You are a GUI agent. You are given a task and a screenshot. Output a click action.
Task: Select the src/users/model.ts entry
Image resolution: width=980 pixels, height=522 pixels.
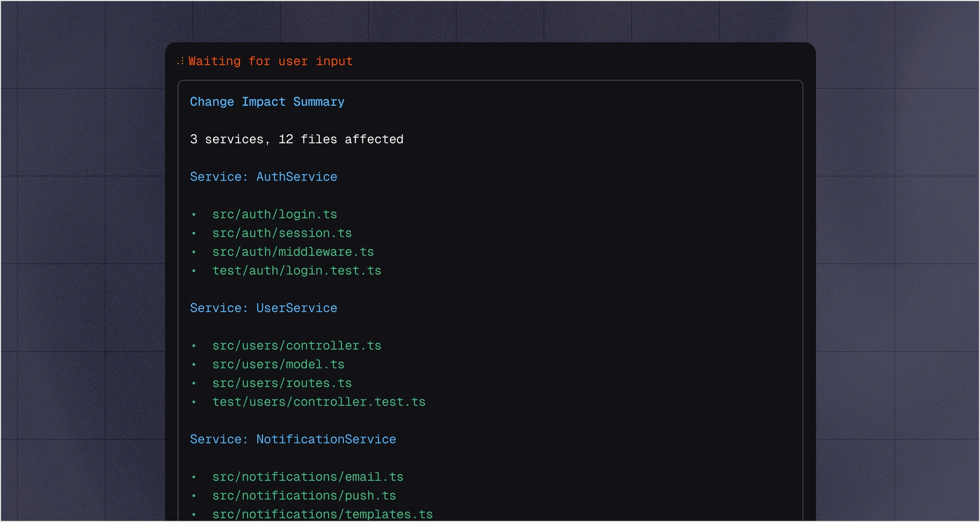(x=278, y=364)
